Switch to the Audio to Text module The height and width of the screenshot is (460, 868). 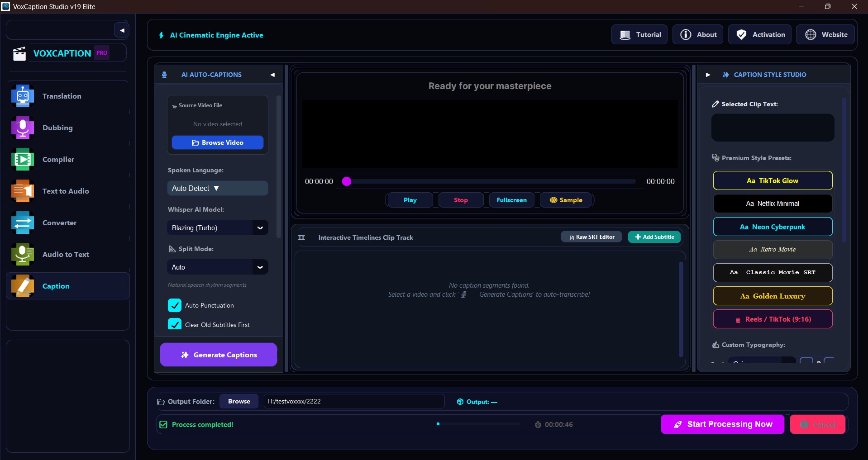[68, 254]
